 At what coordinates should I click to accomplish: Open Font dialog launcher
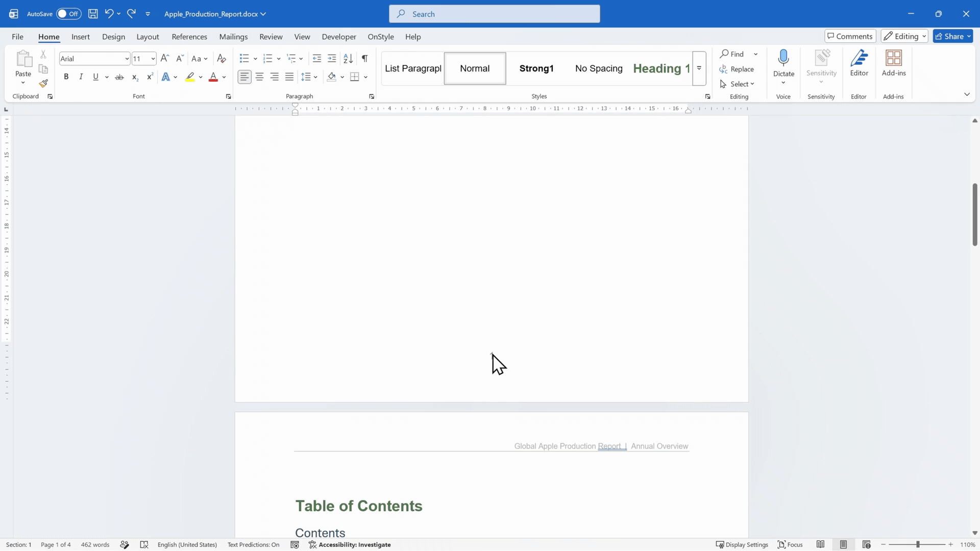point(228,96)
